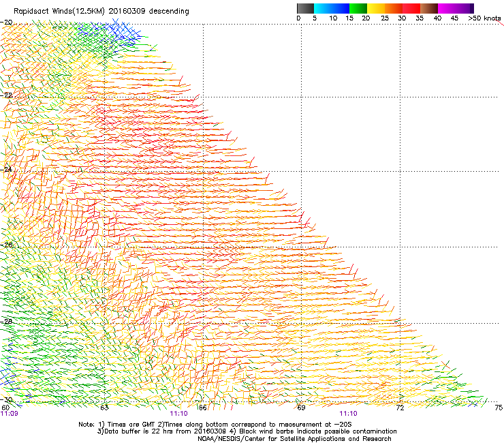
Task: Click the '63' longitude axis label
Action: (104, 408)
